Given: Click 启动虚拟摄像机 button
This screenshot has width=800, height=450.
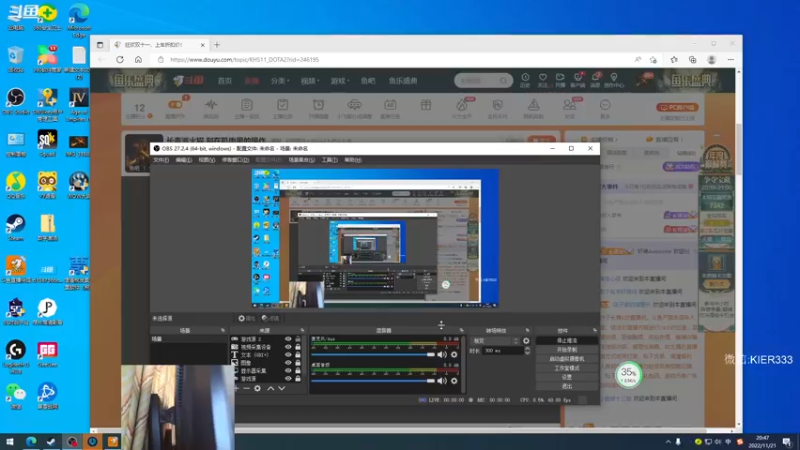Looking at the screenshot, I should [x=566, y=359].
